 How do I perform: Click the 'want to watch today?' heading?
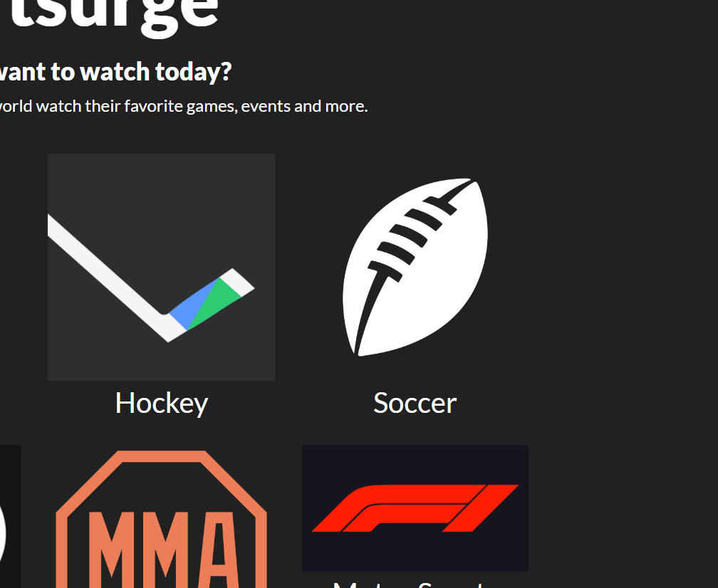(115, 72)
